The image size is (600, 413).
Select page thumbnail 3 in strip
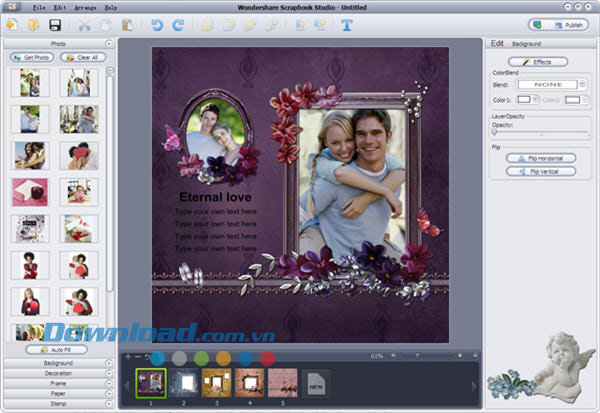click(216, 382)
